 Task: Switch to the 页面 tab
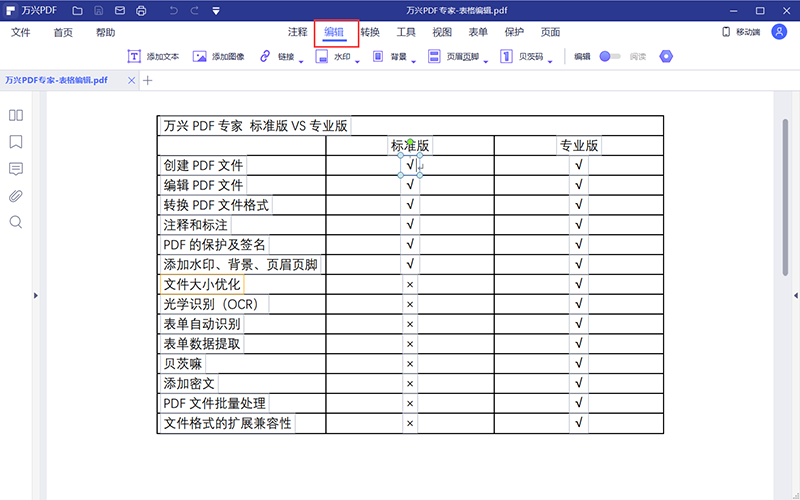pyautogui.click(x=551, y=32)
